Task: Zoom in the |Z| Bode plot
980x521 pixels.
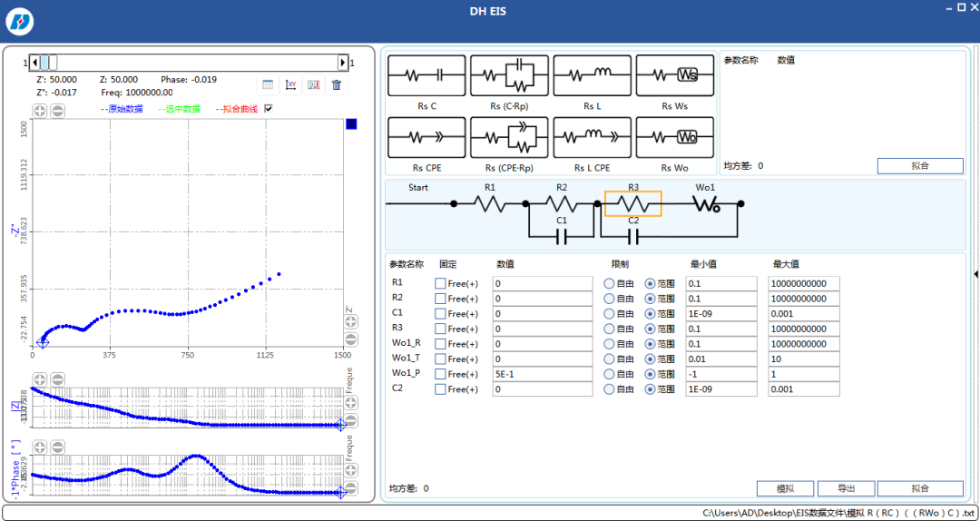Action: tap(39, 379)
